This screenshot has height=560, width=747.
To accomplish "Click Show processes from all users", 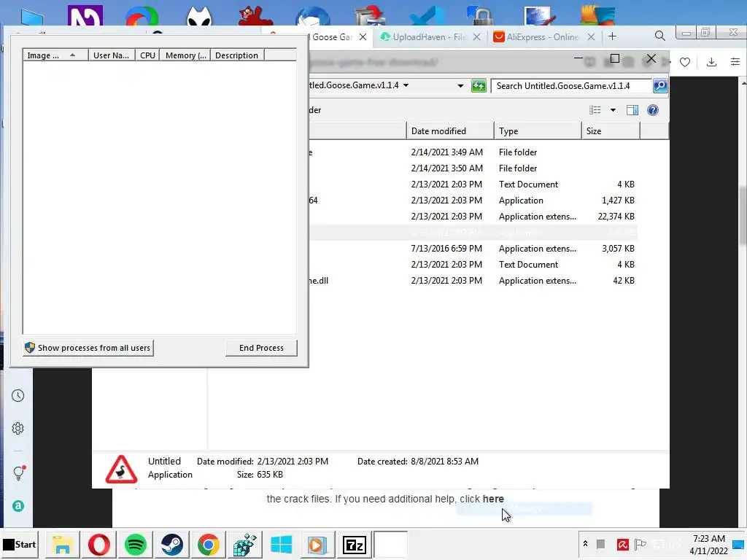I will coord(88,348).
